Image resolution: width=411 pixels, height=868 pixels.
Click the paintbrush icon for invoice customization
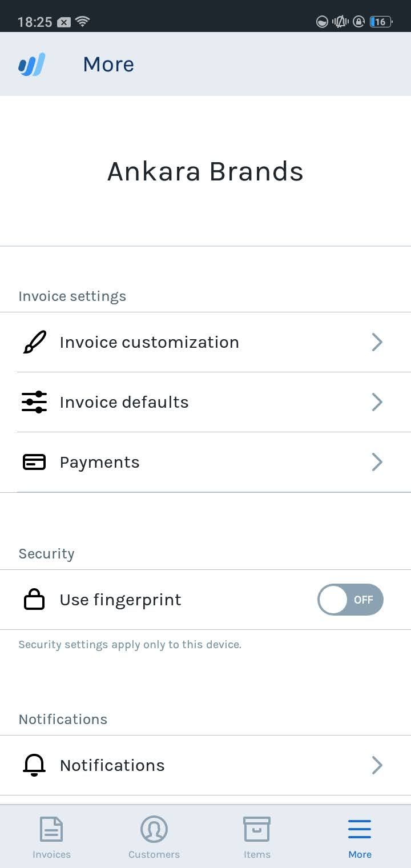(35, 342)
